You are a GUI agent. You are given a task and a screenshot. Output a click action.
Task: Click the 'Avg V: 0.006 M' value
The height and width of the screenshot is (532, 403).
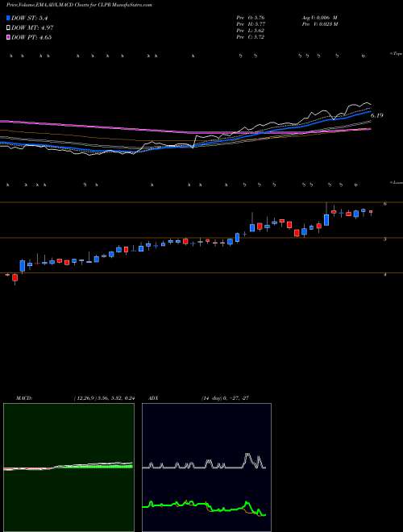click(319, 17)
